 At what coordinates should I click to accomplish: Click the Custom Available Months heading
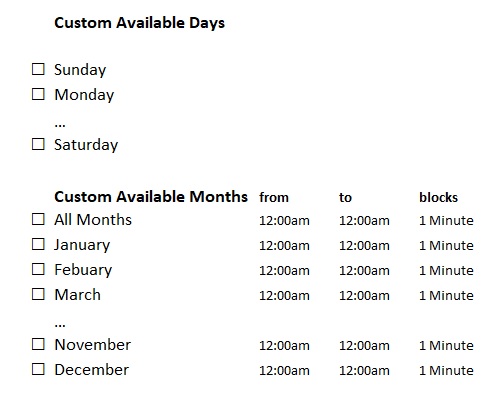151,197
